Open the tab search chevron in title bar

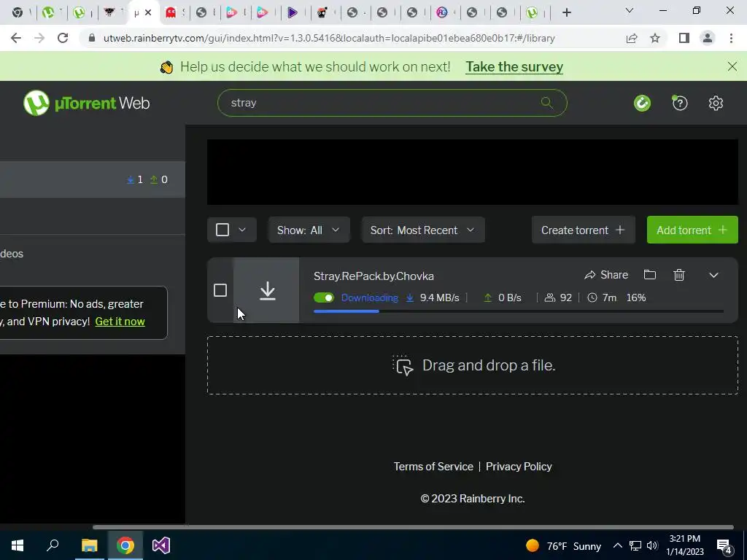[x=630, y=10]
